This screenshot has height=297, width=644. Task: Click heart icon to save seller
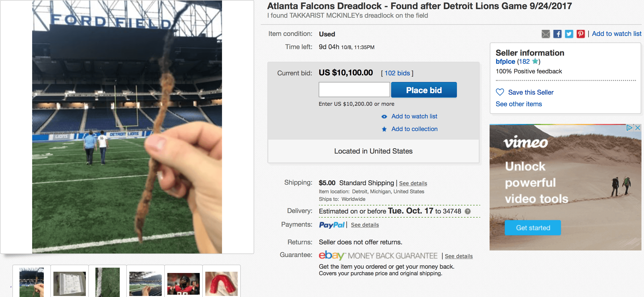coord(500,92)
